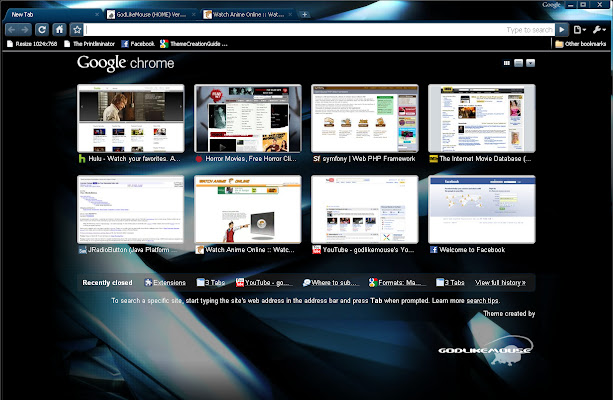Screen dimensions: 613x400
Task: Open the Hulu thumbnail
Action: tap(131, 118)
